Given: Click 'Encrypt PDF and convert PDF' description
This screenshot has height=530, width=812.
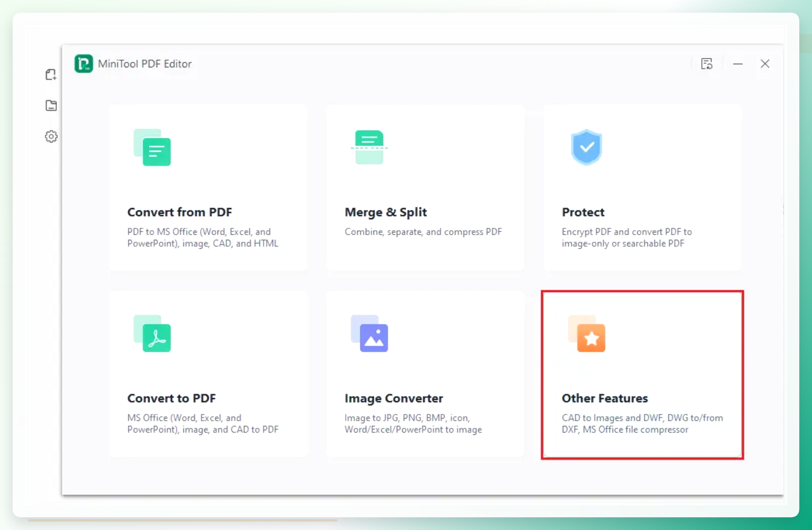Looking at the screenshot, I should point(627,237).
